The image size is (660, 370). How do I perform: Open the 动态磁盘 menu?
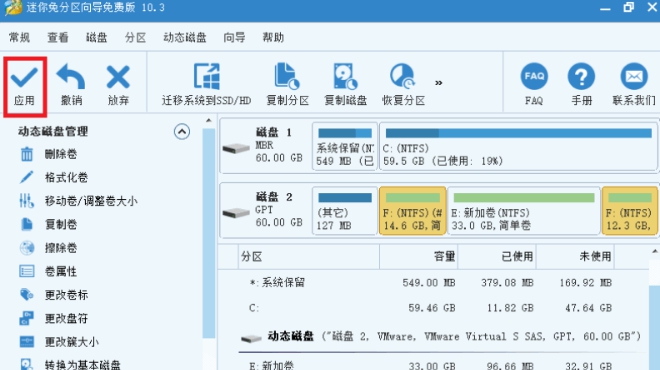(x=185, y=37)
